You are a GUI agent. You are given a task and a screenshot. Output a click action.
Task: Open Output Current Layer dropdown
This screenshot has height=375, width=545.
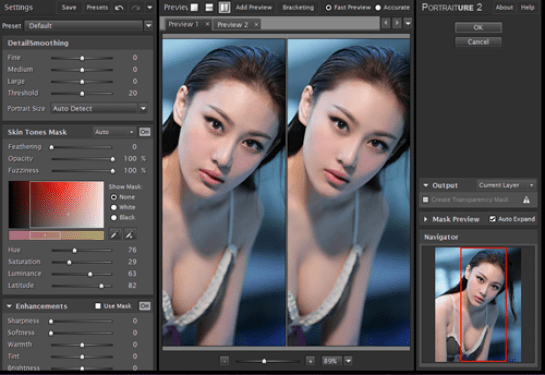click(x=506, y=185)
